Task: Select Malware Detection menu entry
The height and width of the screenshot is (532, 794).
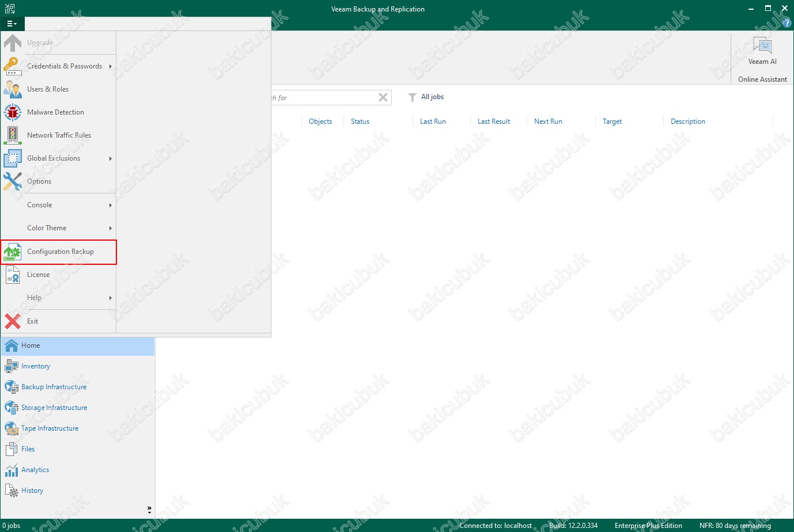Action: pos(59,112)
